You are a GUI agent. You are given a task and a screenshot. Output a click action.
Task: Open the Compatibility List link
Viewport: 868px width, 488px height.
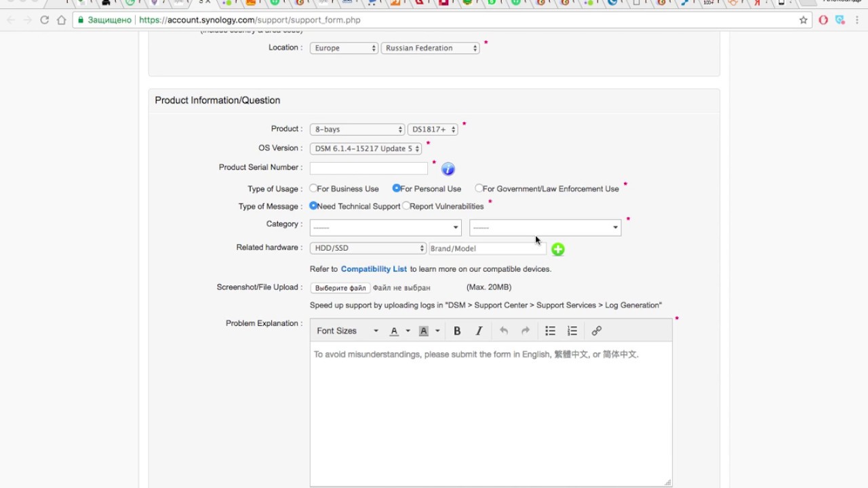374,269
